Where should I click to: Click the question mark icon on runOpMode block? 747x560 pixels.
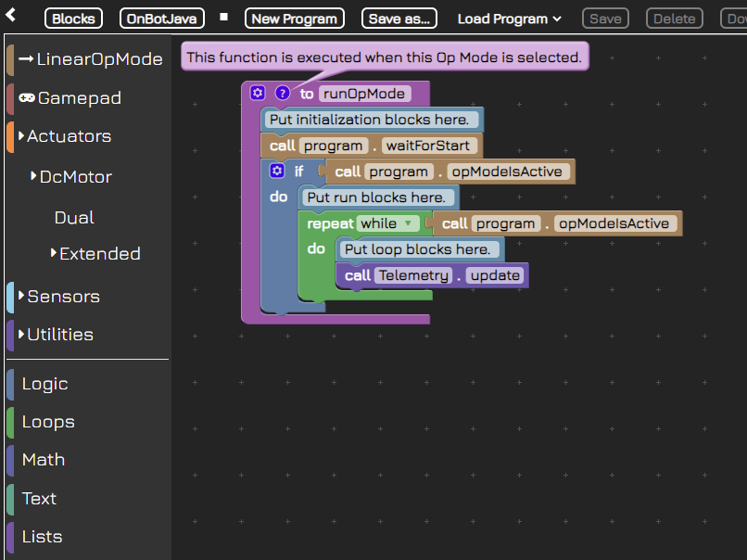281,93
